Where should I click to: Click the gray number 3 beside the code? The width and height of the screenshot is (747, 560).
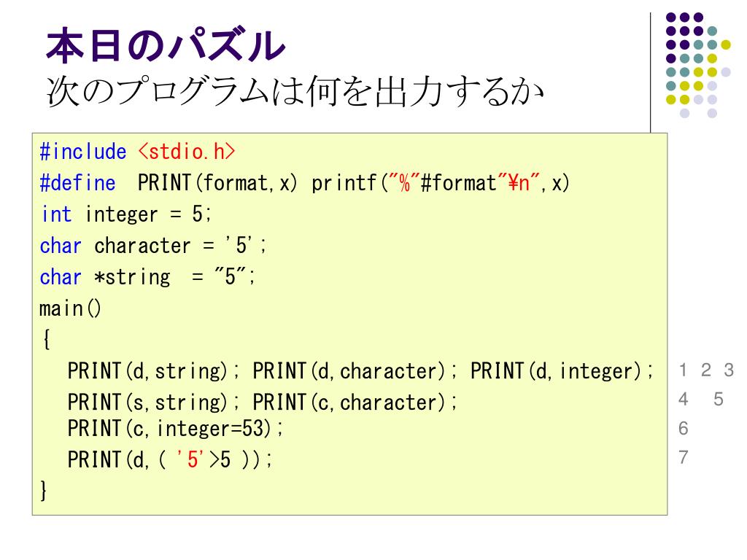point(729,370)
